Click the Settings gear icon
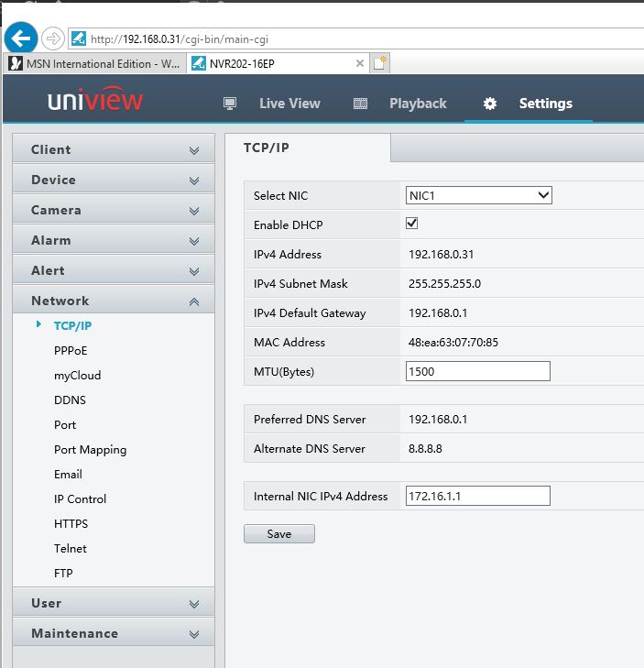Screen dimensions: 644x668 (490, 104)
